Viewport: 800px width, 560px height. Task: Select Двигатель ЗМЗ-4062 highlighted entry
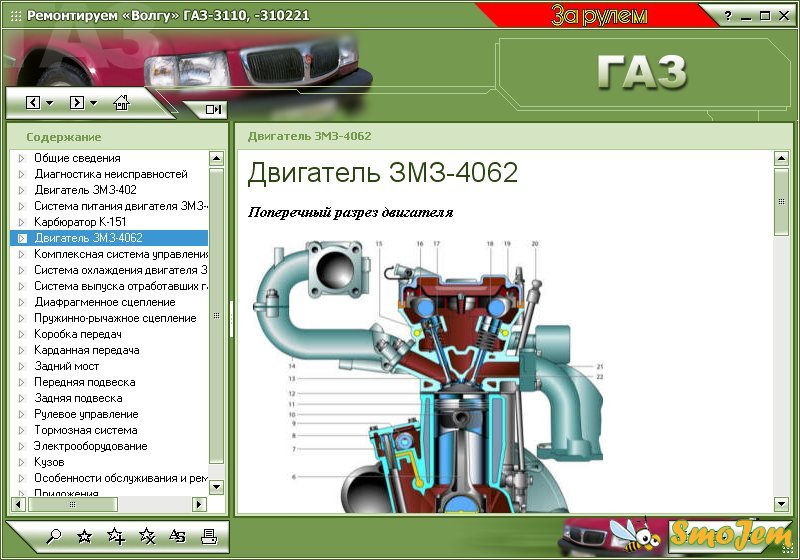pos(88,238)
